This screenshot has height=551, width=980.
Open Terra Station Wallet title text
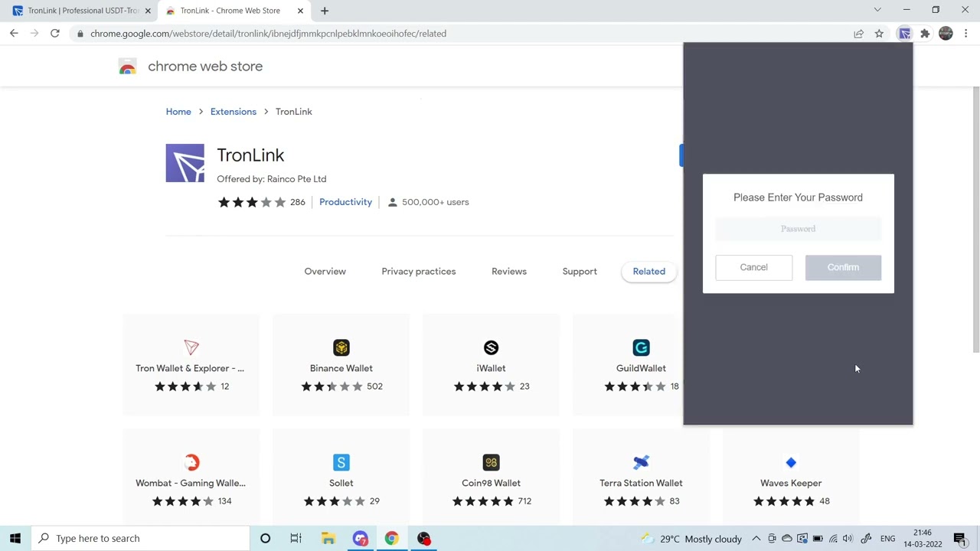(641, 483)
